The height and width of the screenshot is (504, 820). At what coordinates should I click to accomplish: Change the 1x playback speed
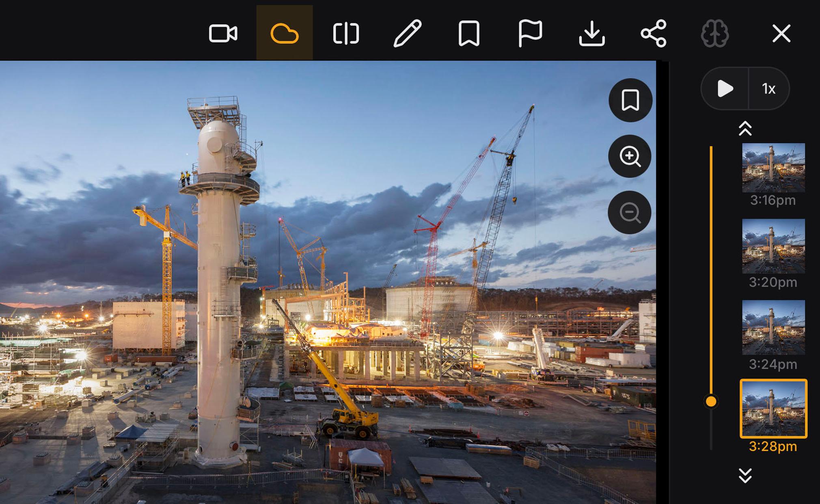click(769, 88)
